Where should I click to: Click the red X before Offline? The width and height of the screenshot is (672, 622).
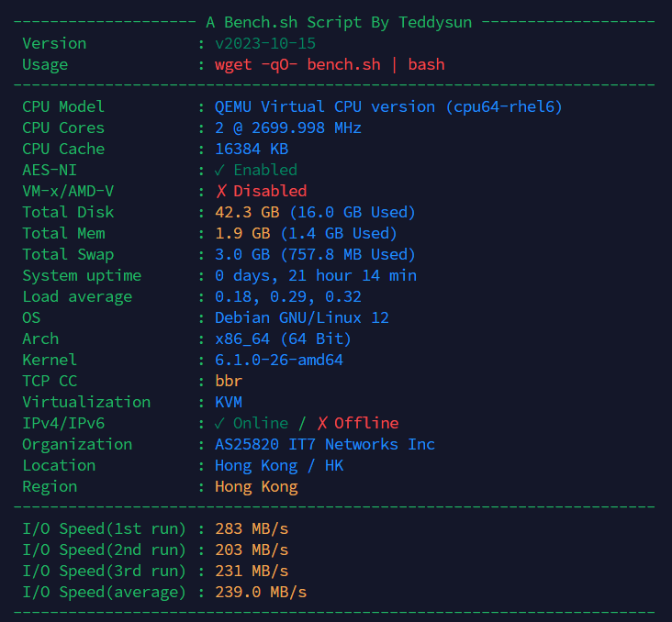(322, 423)
